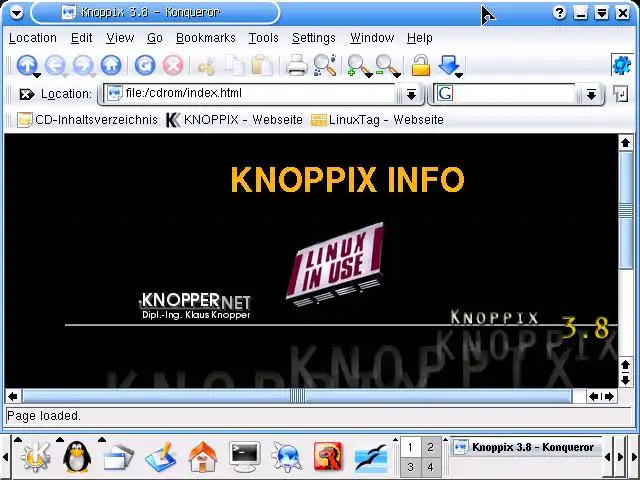
Task: Click the animated KDE gear icon
Action: [622, 65]
